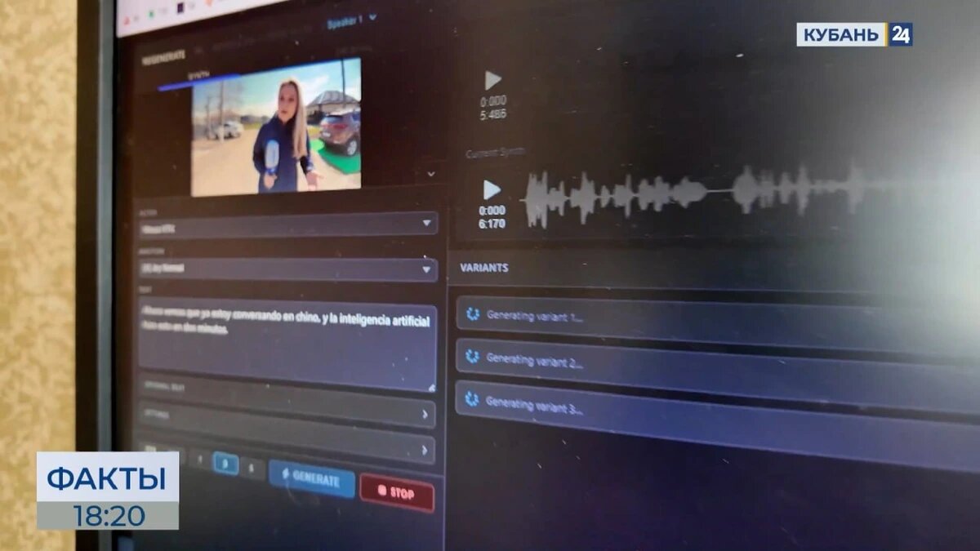
Task: Select the highlighted blue variant-count button
Action: coord(226,464)
